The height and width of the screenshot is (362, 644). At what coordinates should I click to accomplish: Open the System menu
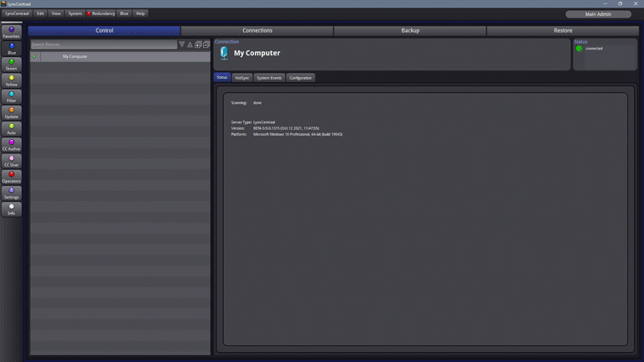point(75,13)
